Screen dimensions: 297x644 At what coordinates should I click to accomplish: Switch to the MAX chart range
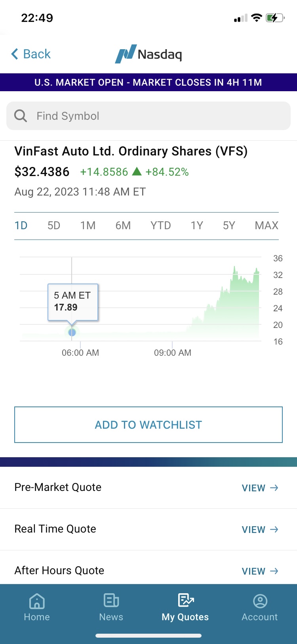coord(267,226)
